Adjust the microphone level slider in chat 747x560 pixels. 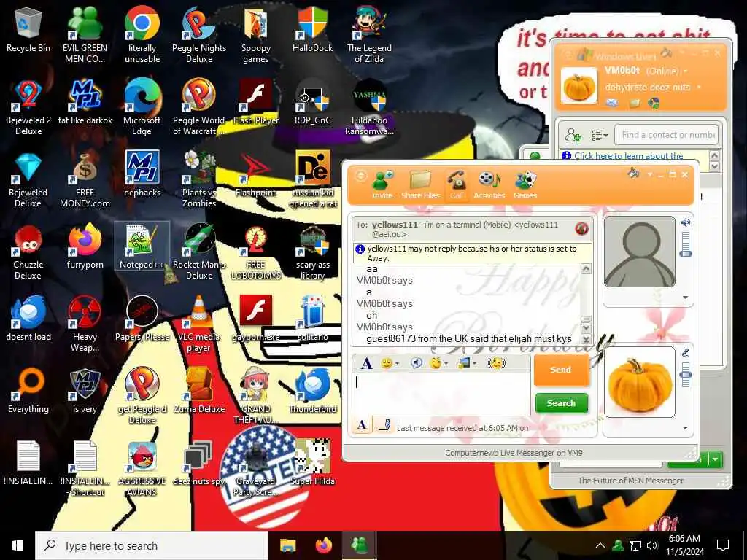point(686,374)
